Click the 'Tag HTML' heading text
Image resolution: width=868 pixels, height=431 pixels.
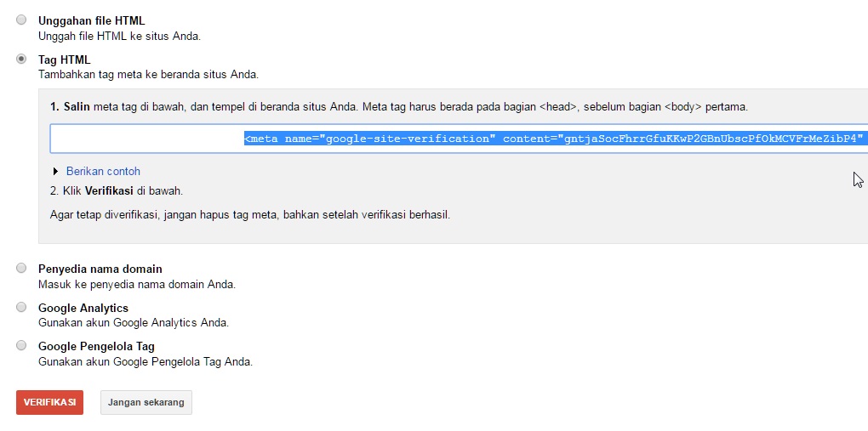[x=64, y=60]
